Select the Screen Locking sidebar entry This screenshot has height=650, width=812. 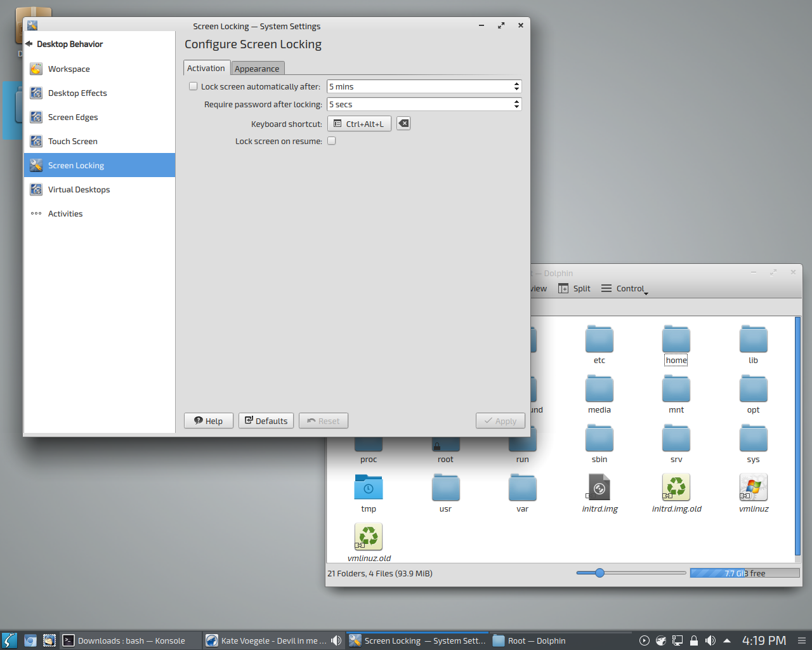[x=100, y=165]
